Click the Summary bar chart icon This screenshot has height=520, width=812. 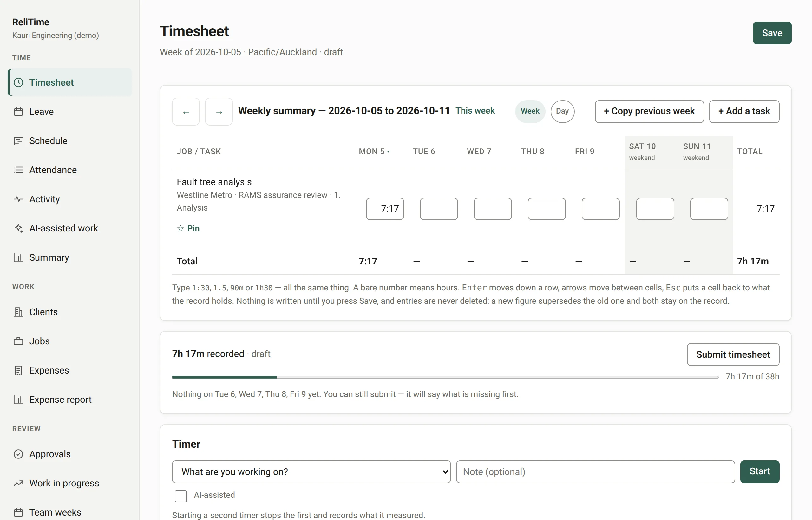point(18,258)
